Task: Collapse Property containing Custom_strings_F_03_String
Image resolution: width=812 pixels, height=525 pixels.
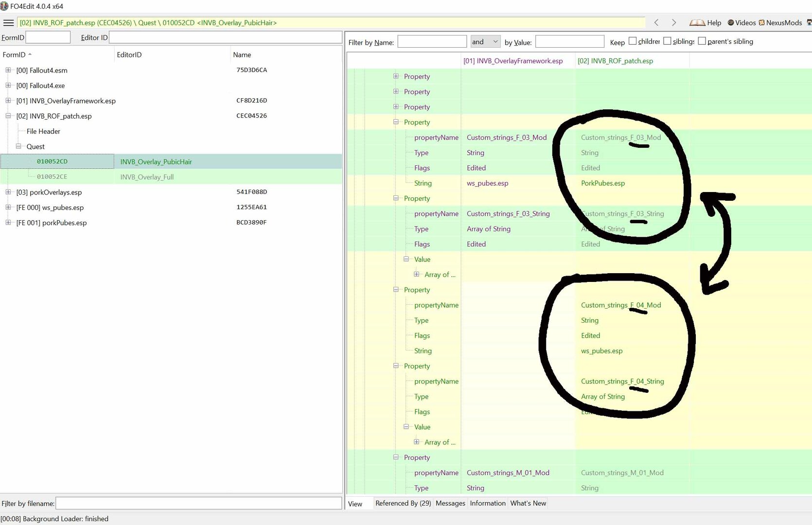Action: [x=396, y=198]
